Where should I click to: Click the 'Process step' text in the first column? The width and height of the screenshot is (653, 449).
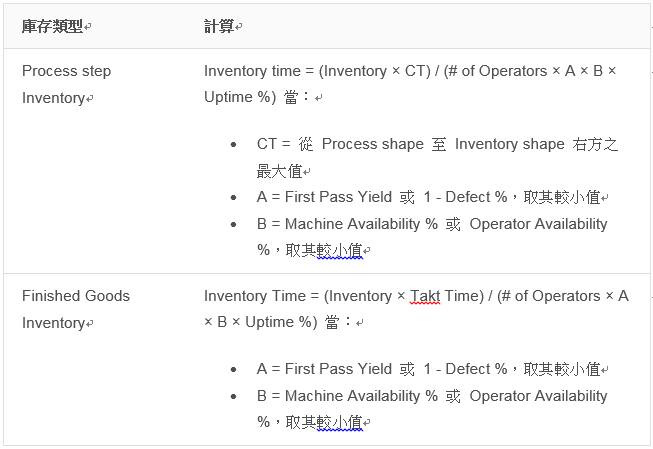[x=66, y=71]
